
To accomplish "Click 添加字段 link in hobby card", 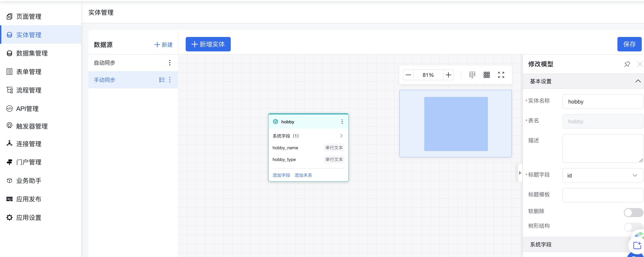I will tap(281, 175).
